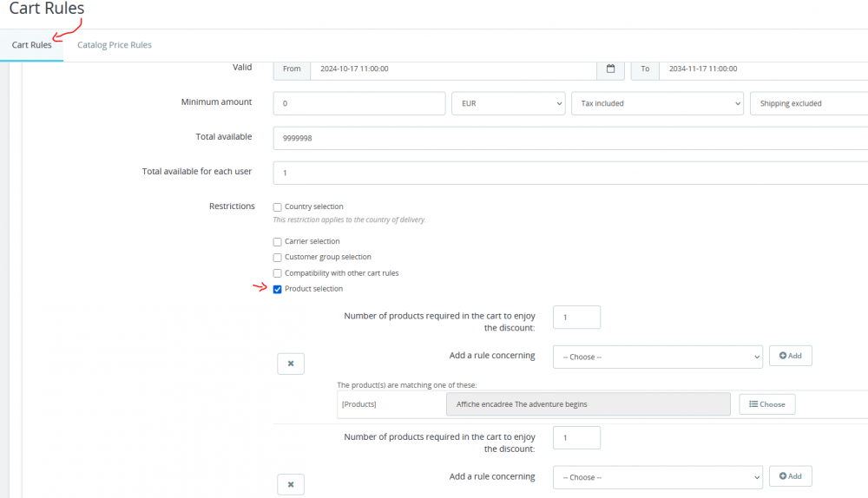This screenshot has height=498, width=868.
Task: Click the X remove button beside second product rule
Action: [x=291, y=484]
